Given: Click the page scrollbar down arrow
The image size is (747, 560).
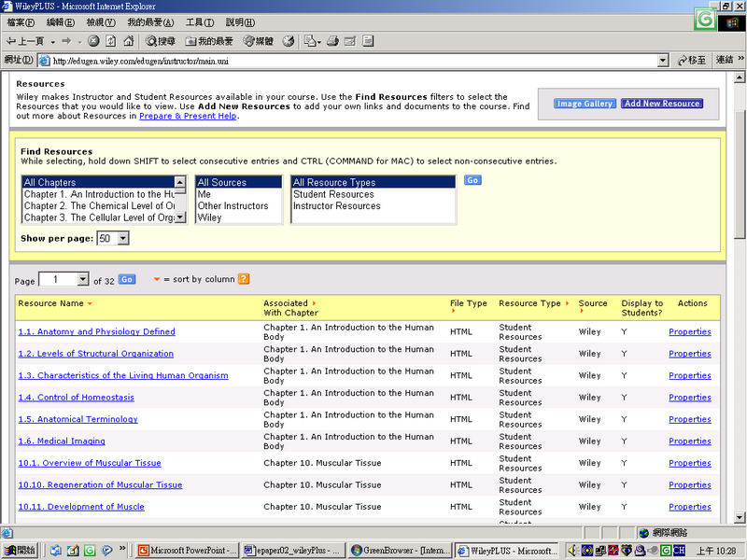Looking at the screenshot, I should pos(740,517).
